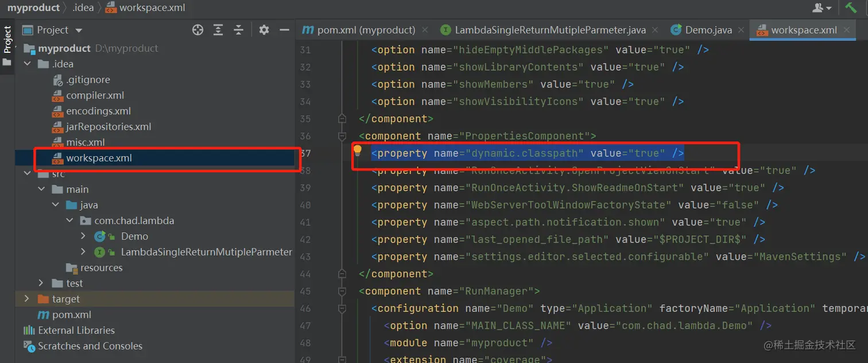Close the LambdaSingleReturnMutipleParmeter.java tab

pyautogui.click(x=656, y=30)
